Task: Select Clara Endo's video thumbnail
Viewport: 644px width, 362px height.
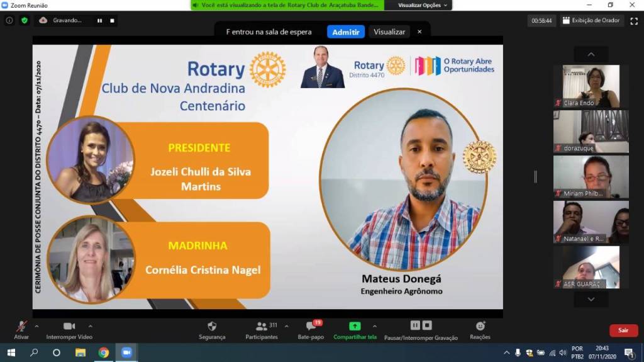Action: 591,86
